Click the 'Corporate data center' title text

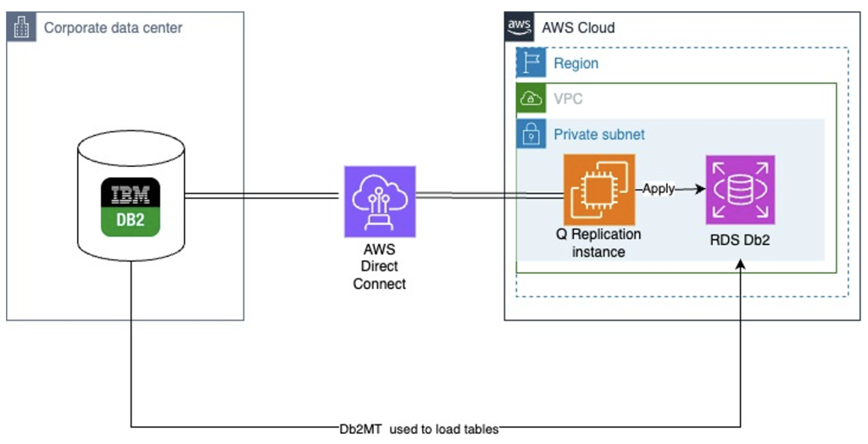[113, 27]
